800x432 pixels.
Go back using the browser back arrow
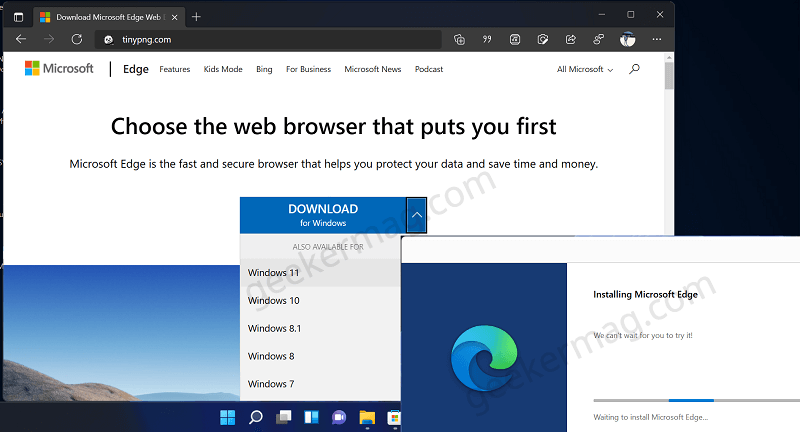coord(21,39)
